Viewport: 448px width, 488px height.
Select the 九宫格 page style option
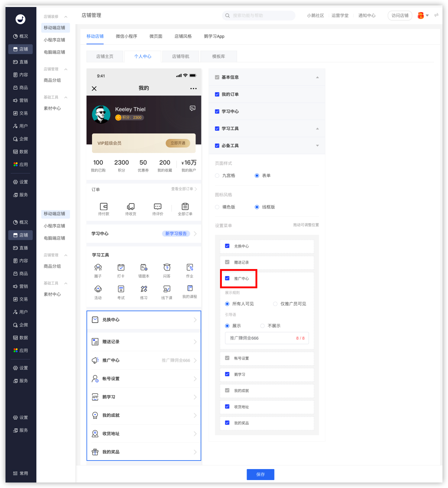coord(217,176)
